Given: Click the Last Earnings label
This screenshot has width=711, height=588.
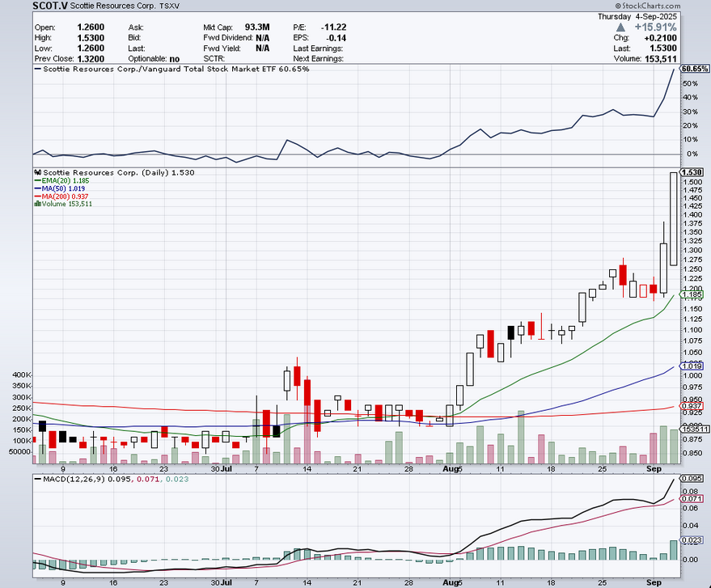Looking at the screenshot, I should (318, 48).
